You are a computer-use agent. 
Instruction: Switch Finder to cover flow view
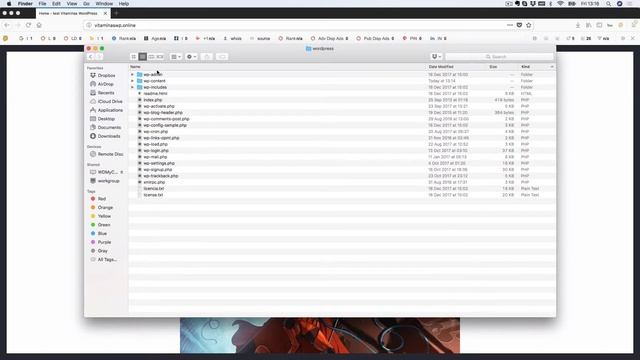pyautogui.click(x=160, y=57)
